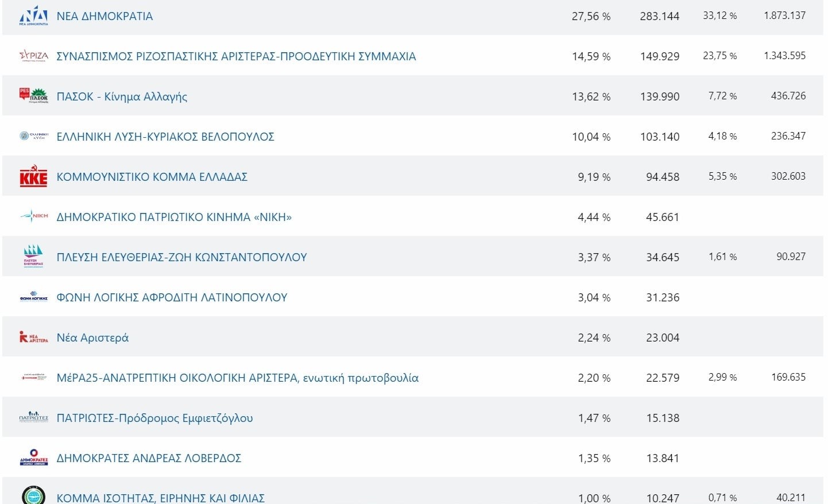Image resolution: width=828 pixels, height=504 pixels.
Task: Open the ΚΟΜΜΟΥΝΙΣΤΙΚΟ ΚΟΜΜΑ ΕΛΛΑΔΑΣ text link
Action: click(152, 177)
